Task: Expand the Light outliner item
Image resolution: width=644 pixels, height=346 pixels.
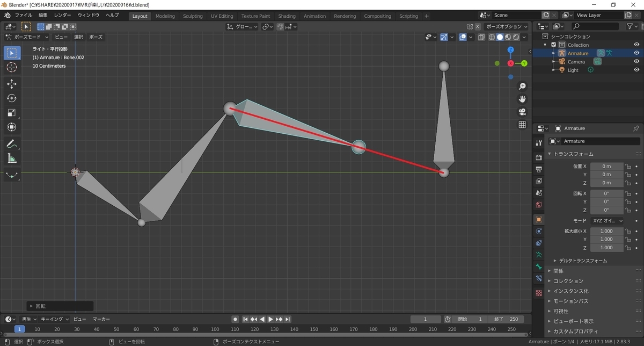Action: pyautogui.click(x=554, y=70)
